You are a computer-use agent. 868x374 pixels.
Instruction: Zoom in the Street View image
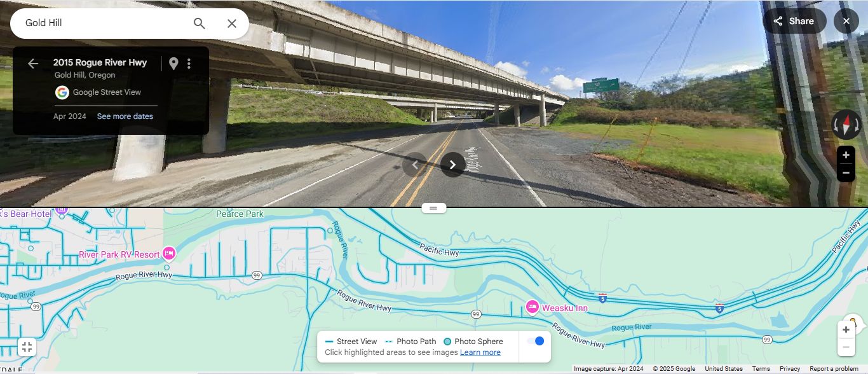coord(846,155)
